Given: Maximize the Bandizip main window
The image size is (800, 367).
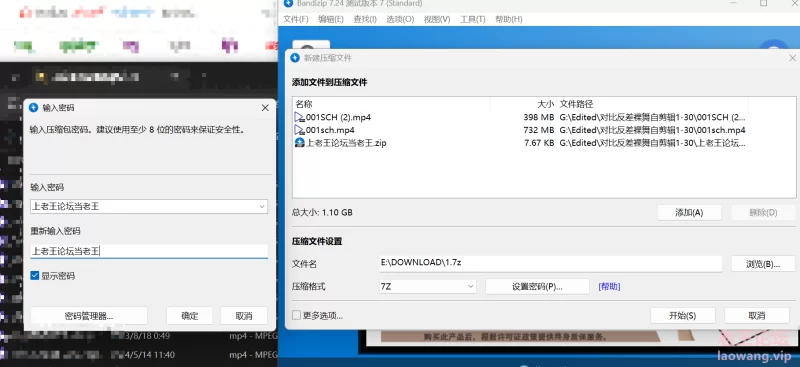Looking at the screenshot, I should (763, 3).
